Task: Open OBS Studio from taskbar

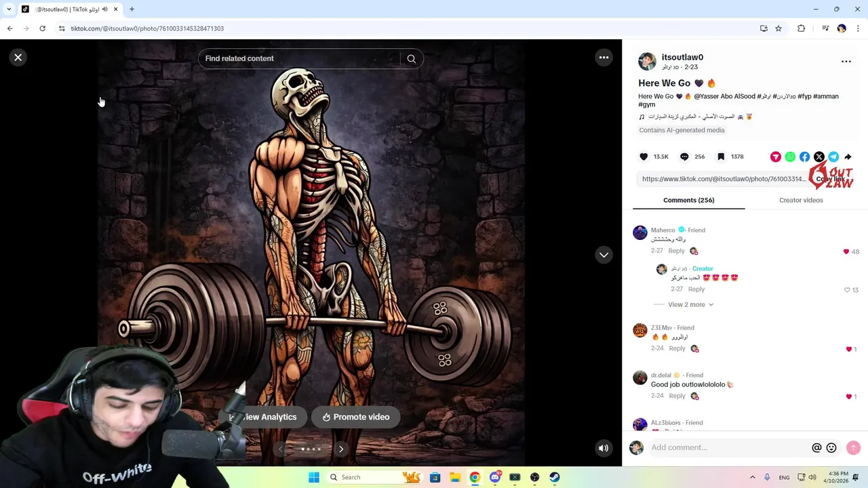Action: [x=534, y=477]
